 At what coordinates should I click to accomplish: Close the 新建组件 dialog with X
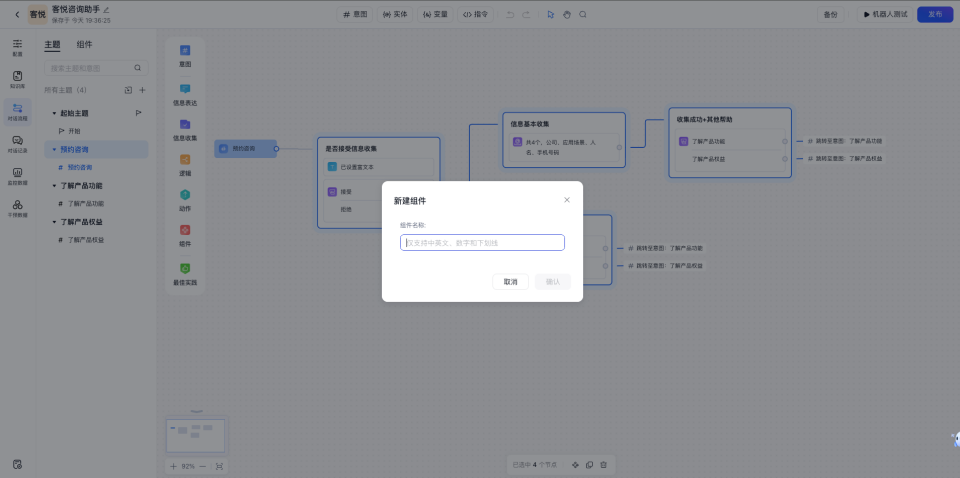click(x=567, y=200)
